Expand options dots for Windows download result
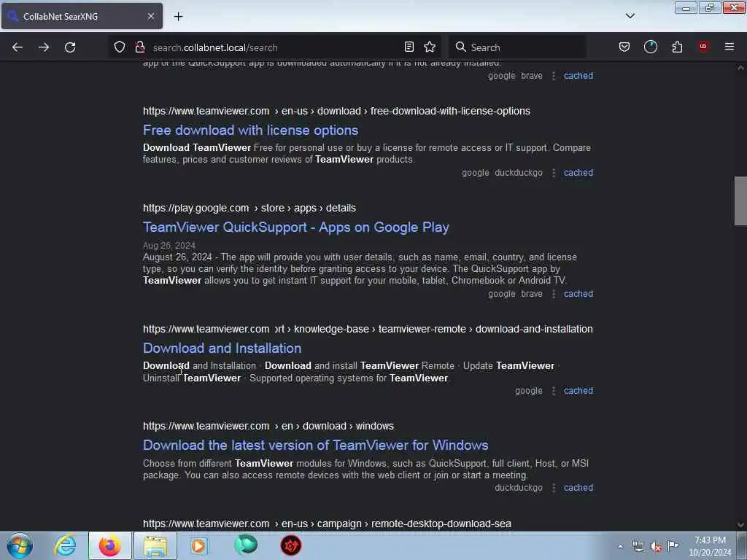747x560 pixels. tap(554, 488)
